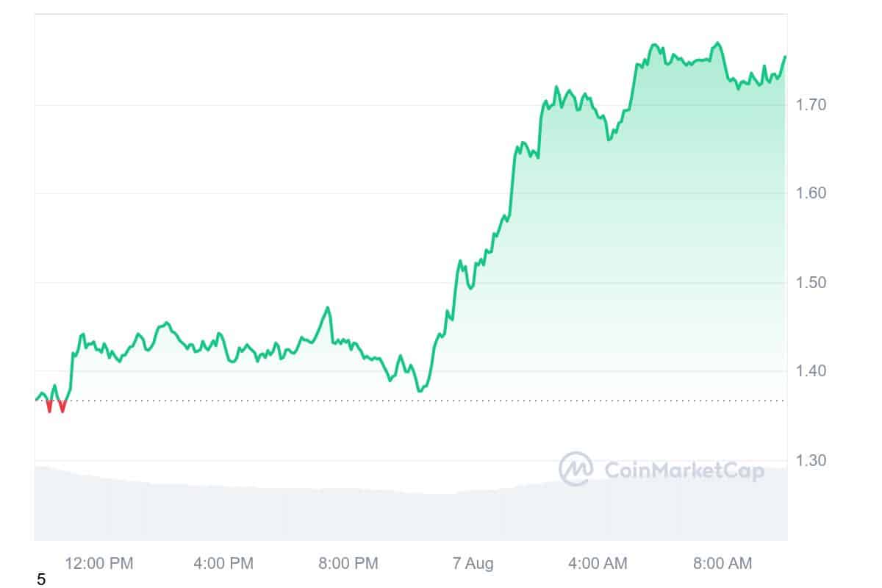Select the 1.50 price axis label

point(811,282)
